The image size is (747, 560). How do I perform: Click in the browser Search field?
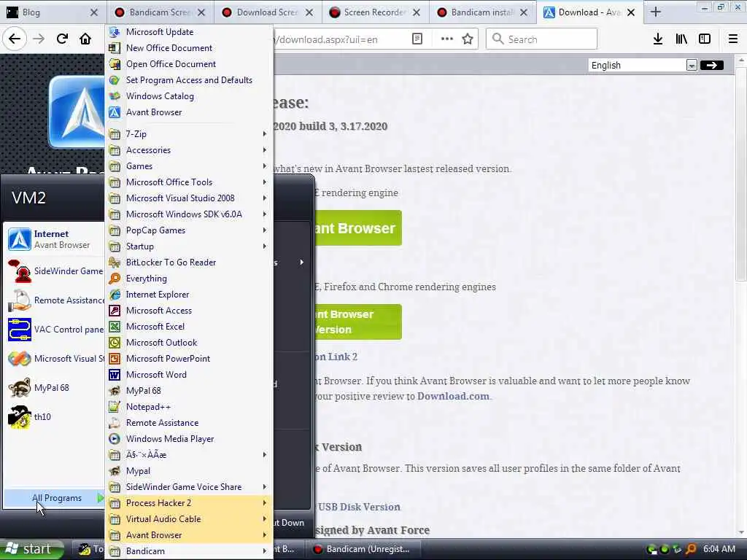click(541, 39)
